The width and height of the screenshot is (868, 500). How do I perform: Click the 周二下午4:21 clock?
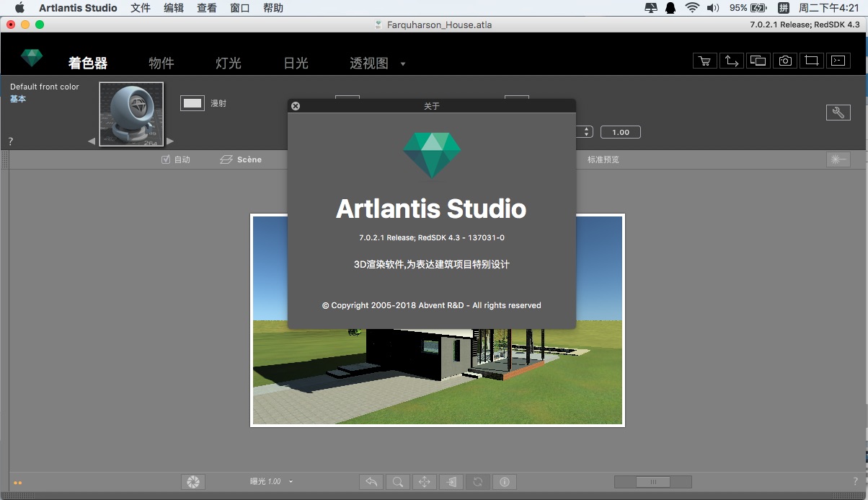pyautogui.click(x=829, y=8)
